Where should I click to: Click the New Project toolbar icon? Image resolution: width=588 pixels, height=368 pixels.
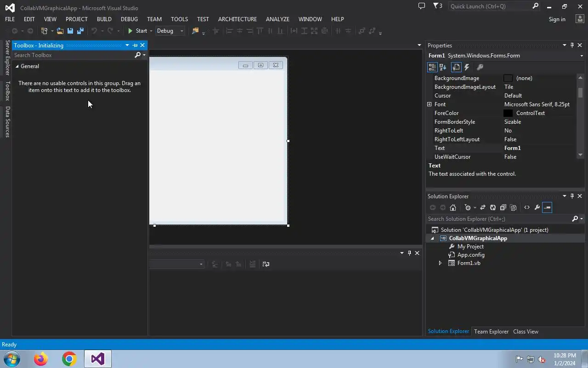(x=45, y=31)
